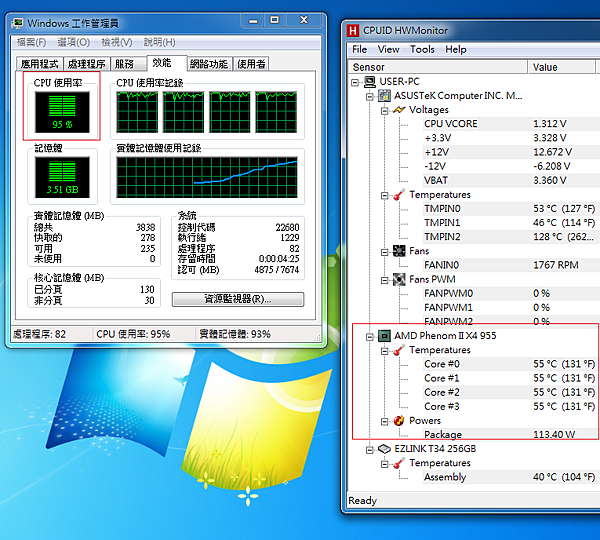Click the memory 3.51 GB gauge
This screenshot has width=600, height=540.
tap(62, 177)
